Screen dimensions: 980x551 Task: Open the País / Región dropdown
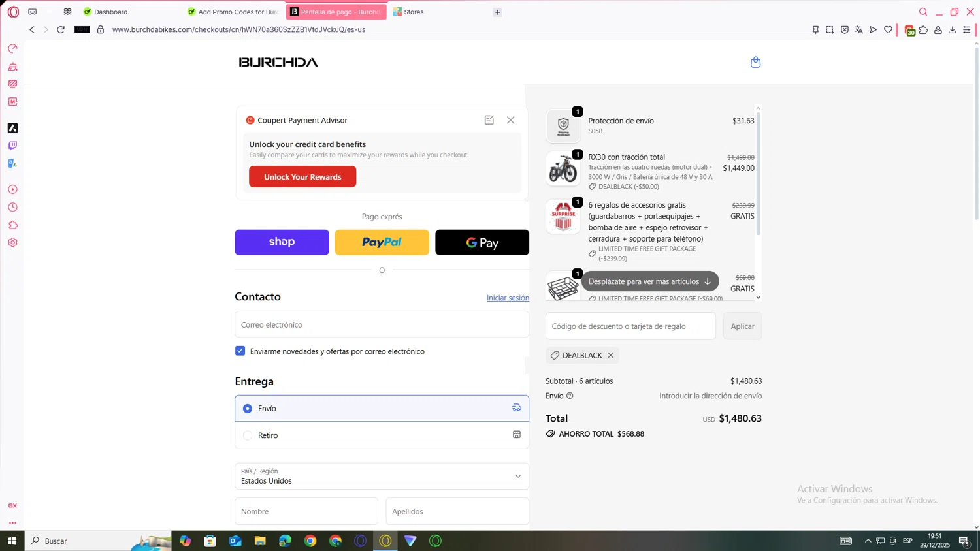point(382,477)
